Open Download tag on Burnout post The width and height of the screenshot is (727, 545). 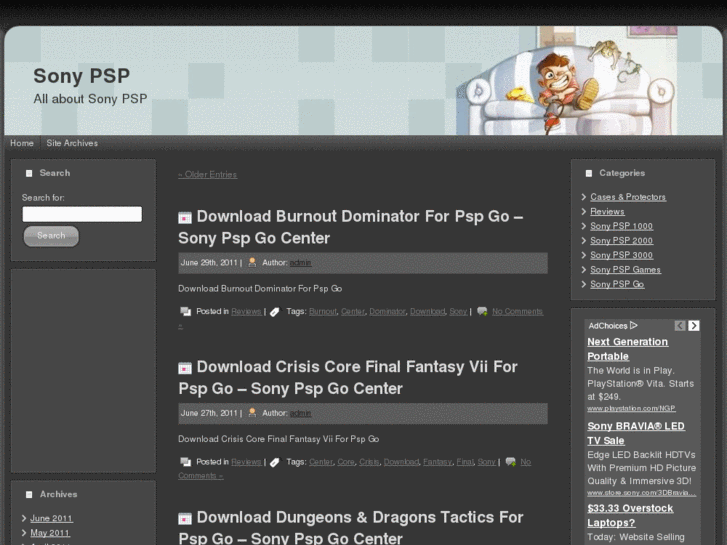[x=427, y=312]
